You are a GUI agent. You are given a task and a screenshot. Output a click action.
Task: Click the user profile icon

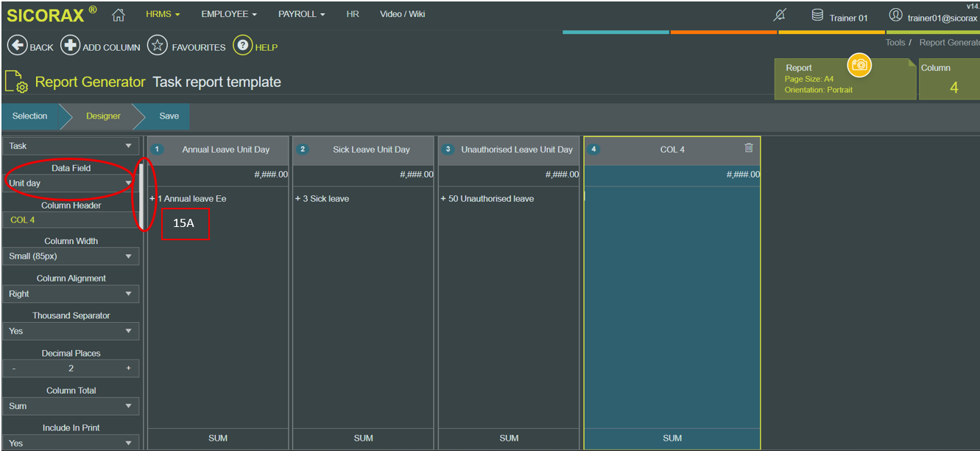coord(895,15)
